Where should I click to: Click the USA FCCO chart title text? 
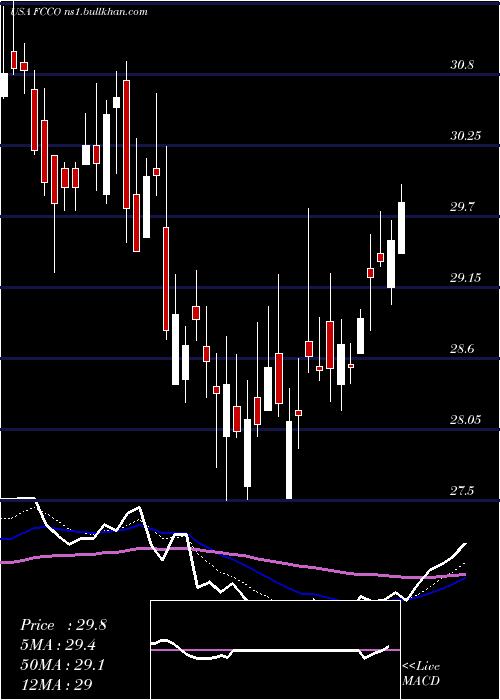[79, 12]
